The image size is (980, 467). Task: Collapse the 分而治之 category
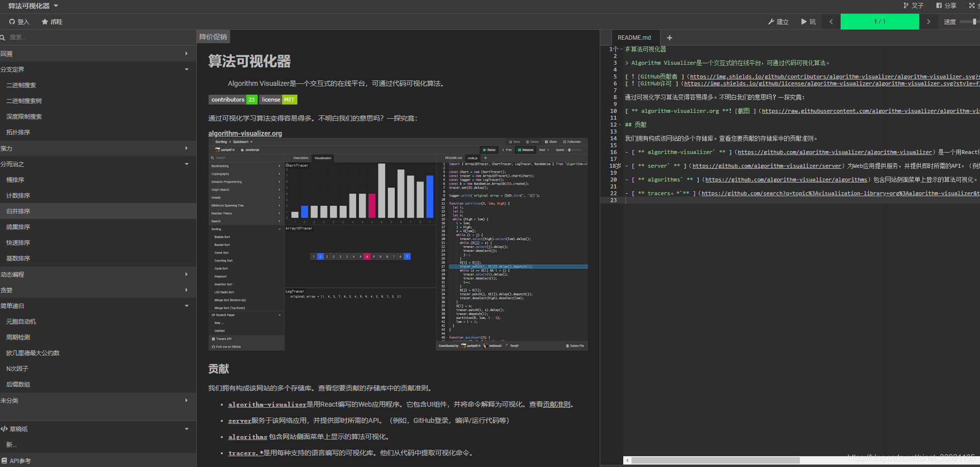[98, 164]
